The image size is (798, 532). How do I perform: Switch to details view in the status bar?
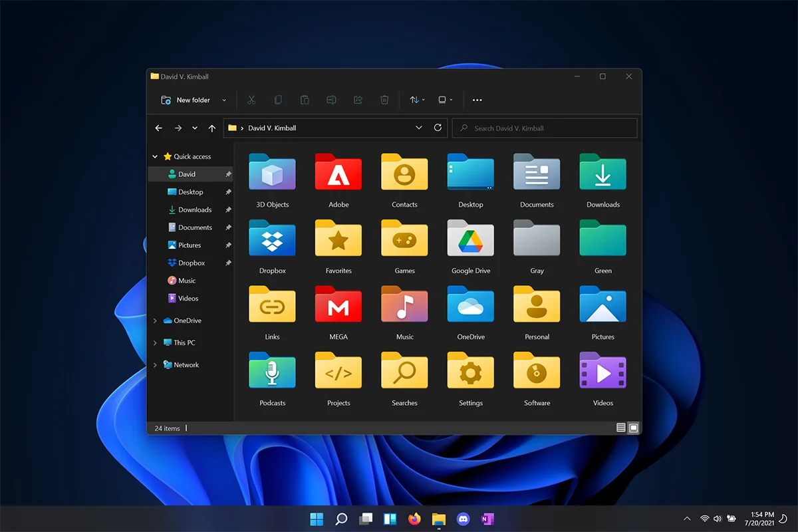coord(620,428)
